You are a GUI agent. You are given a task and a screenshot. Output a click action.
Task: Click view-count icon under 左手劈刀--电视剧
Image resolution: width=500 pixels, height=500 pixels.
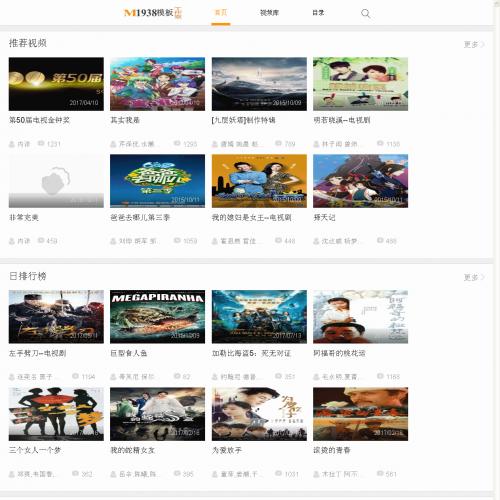click(x=76, y=376)
